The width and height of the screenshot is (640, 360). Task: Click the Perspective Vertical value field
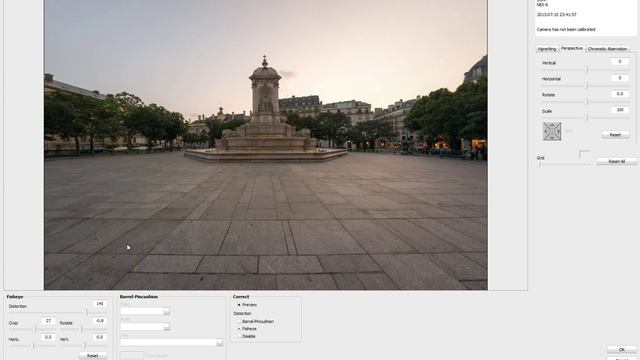tap(620, 62)
